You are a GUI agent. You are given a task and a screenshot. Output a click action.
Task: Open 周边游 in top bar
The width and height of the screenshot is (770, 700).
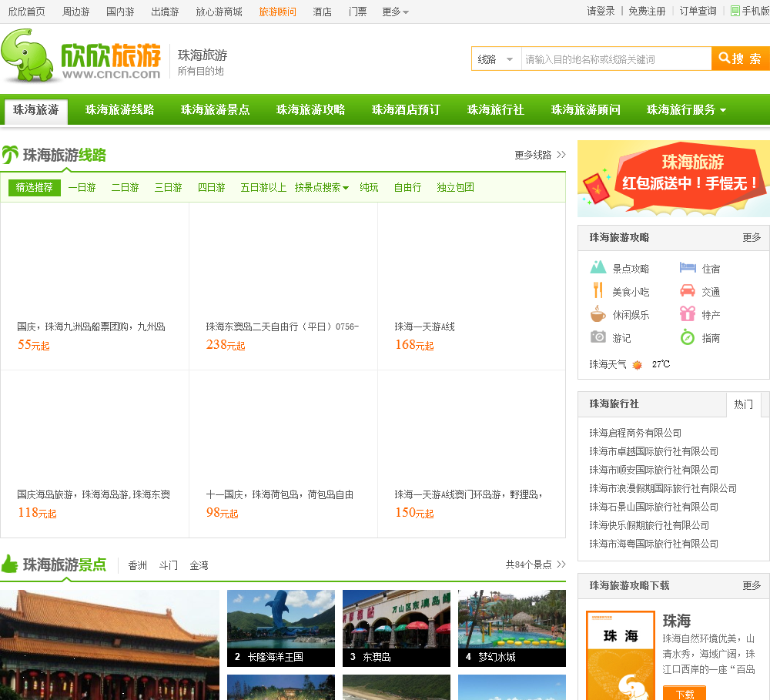click(x=75, y=12)
